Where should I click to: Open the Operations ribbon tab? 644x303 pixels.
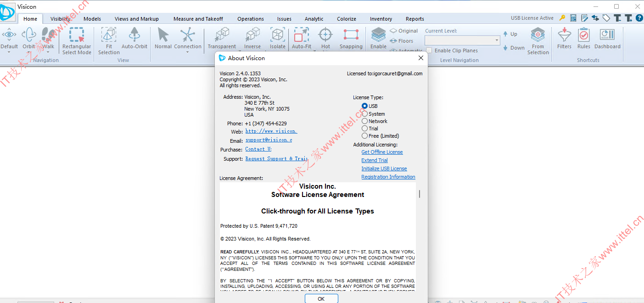[x=251, y=19]
